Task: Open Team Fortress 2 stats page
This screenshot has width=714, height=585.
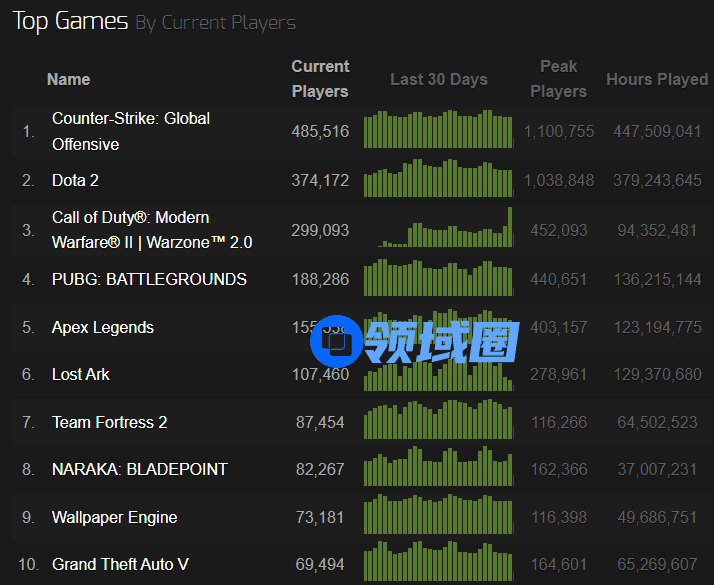Action: click(110, 422)
